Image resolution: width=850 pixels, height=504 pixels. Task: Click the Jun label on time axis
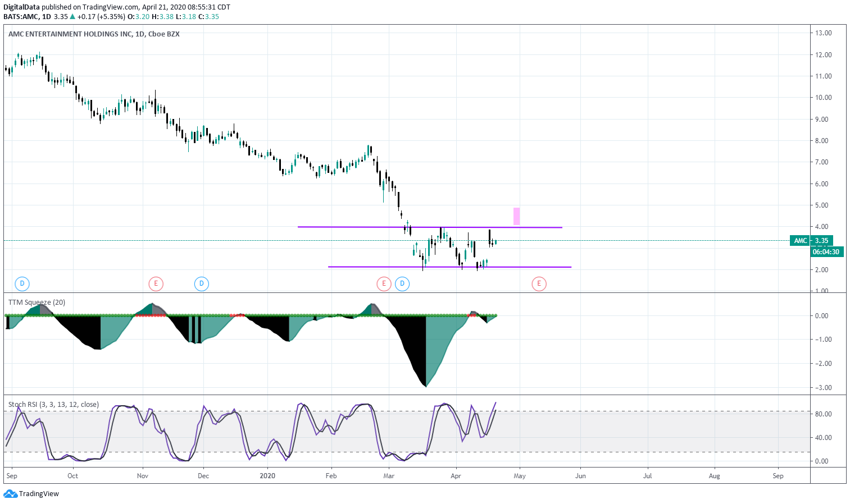click(x=580, y=476)
